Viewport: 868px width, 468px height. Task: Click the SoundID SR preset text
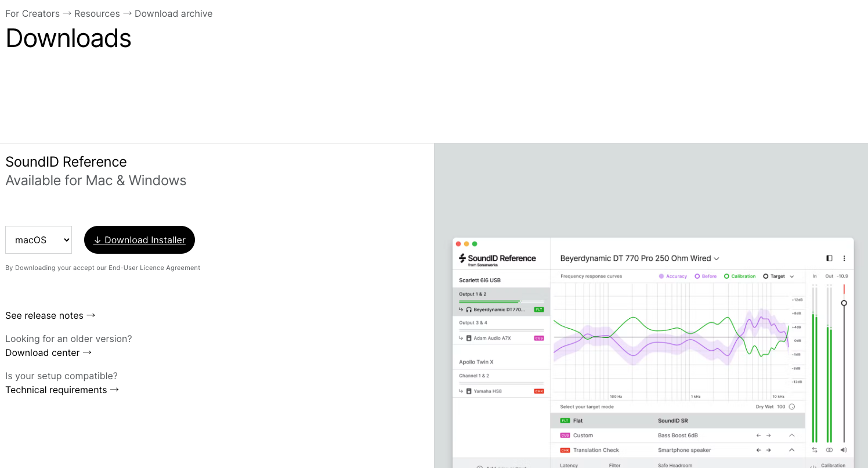tap(672, 420)
